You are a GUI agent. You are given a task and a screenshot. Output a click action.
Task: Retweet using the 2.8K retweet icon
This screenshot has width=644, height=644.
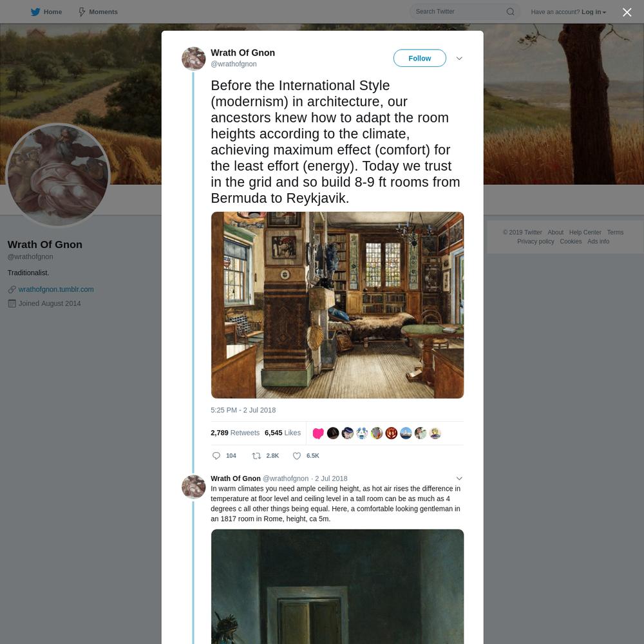pyautogui.click(x=256, y=455)
